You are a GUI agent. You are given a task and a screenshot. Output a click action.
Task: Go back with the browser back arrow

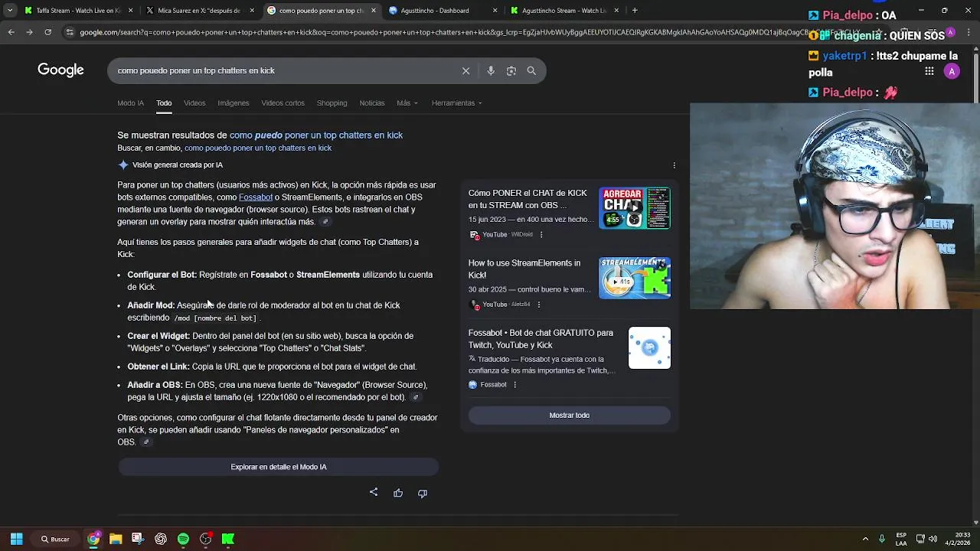11,32
